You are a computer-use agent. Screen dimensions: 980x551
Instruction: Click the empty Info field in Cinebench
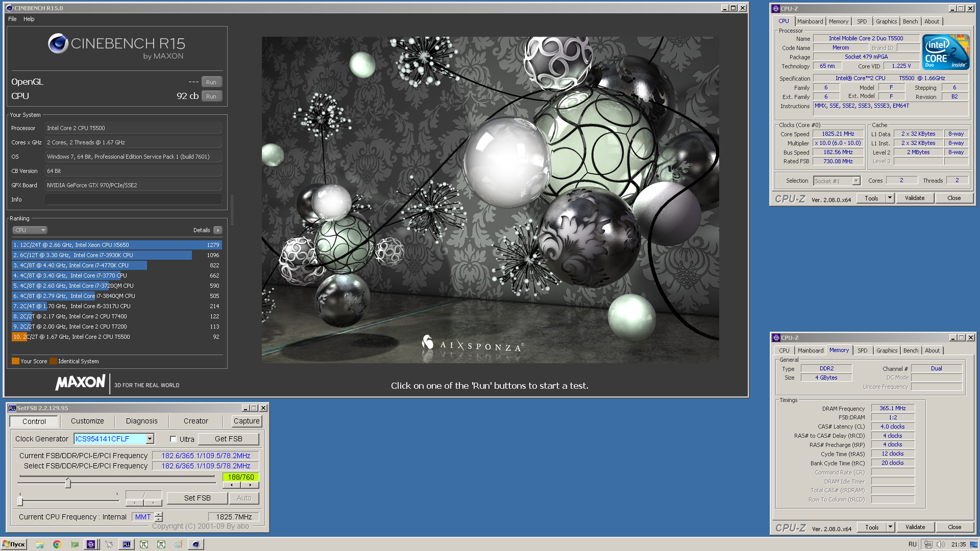(133, 199)
